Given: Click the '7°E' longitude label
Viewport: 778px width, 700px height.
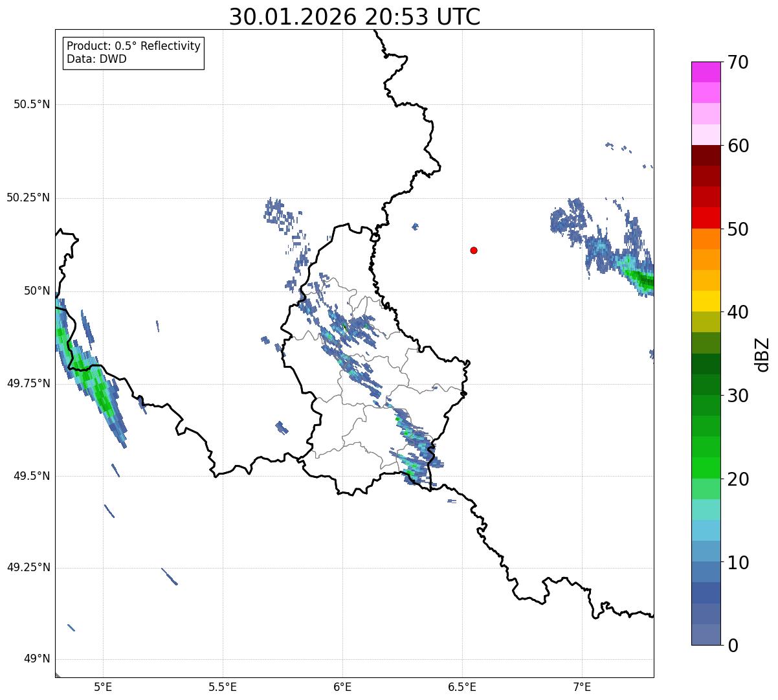Looking at the screenshot, I should pos(582,686).
